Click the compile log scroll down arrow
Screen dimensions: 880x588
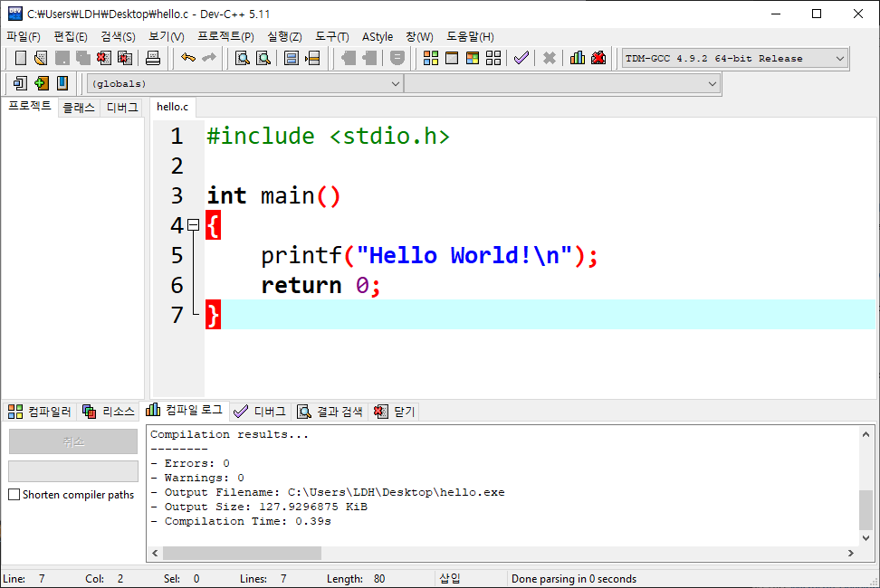pyautogui.click(x=866, y=537)
